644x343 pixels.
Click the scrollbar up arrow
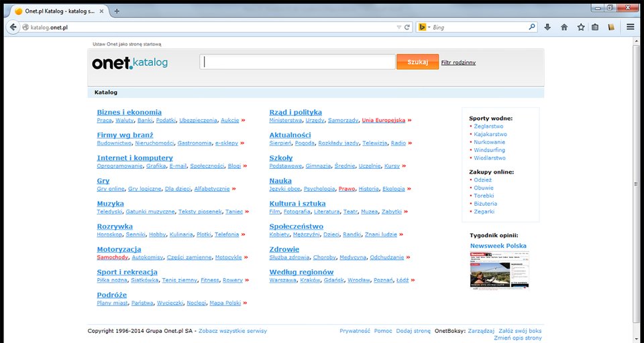coord(637,41)
